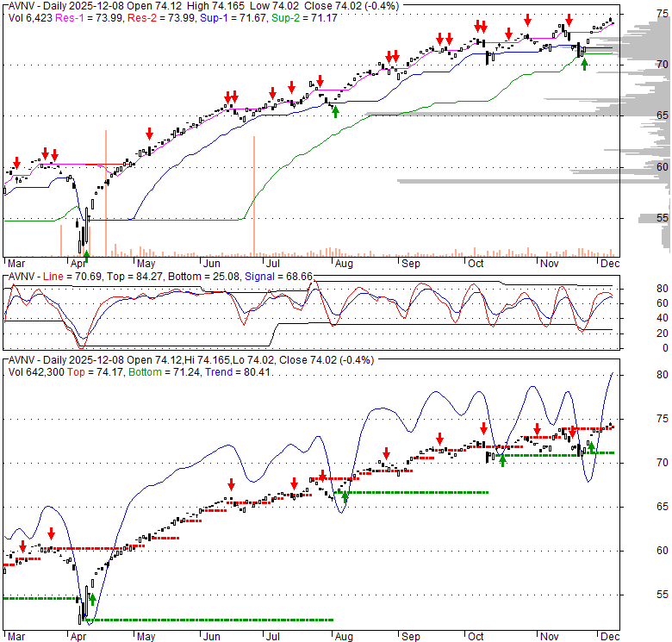Click the green up arrow near August on the top chart
The height and width of the screenshot is (642, 672).
336,109
